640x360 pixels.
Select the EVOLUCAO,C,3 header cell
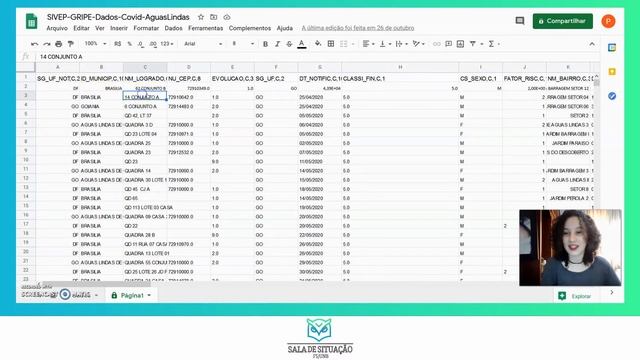232,78
